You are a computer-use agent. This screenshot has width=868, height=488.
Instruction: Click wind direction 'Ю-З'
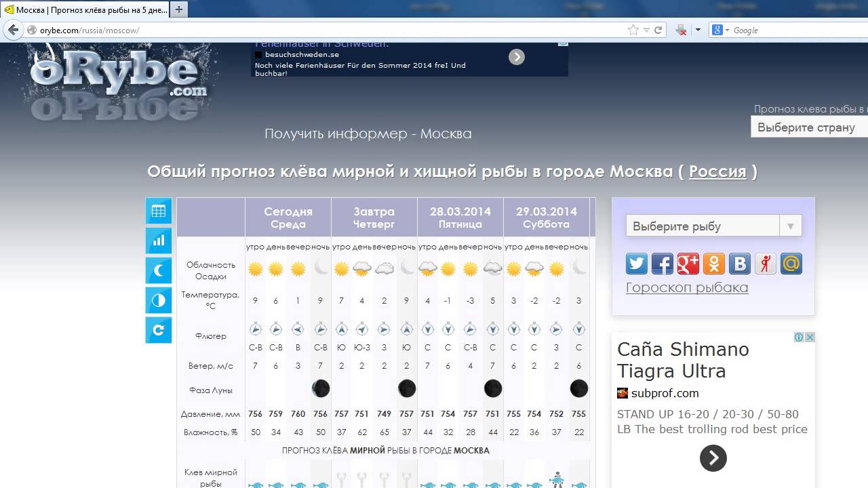pyautogui.click(x=362, y=348)
